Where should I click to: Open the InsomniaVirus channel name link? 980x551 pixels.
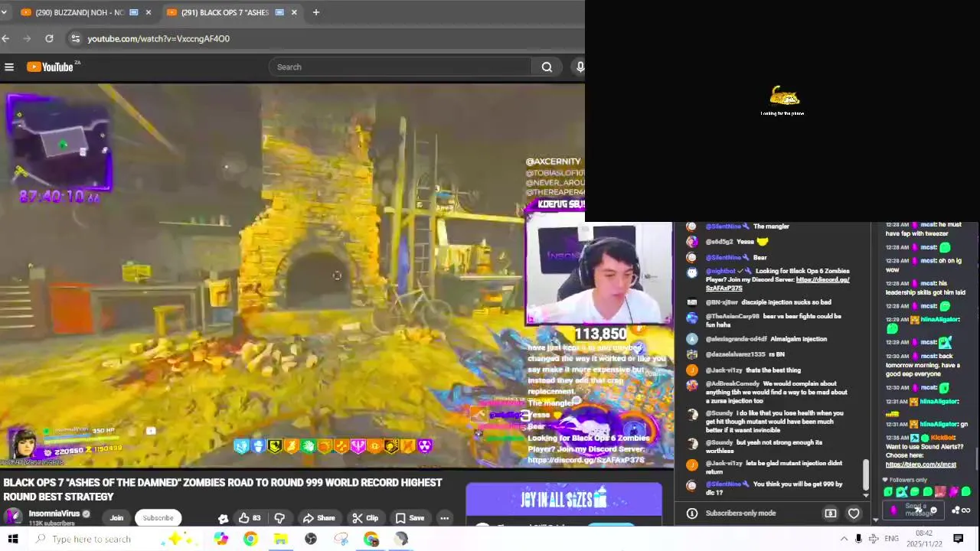pos(54,514)
